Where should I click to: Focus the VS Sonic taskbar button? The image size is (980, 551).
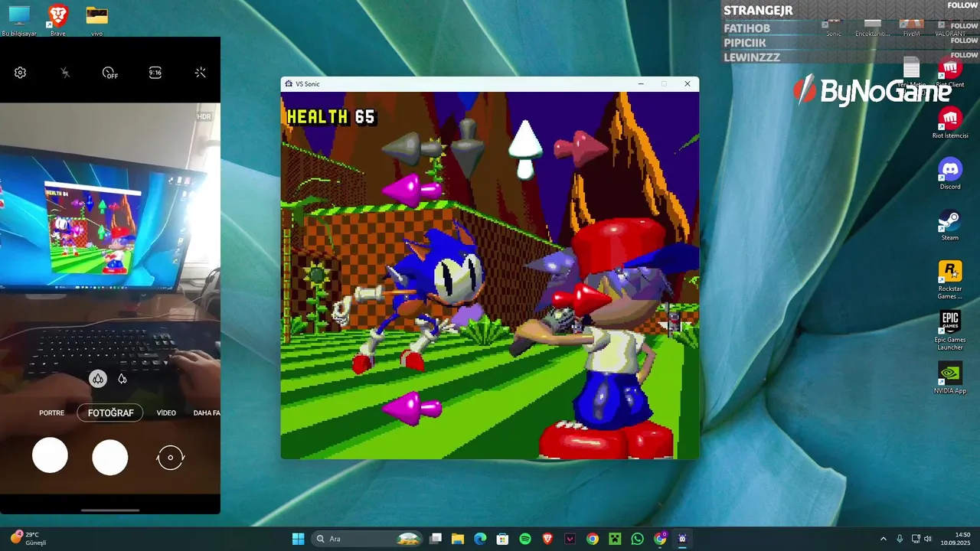682,539
